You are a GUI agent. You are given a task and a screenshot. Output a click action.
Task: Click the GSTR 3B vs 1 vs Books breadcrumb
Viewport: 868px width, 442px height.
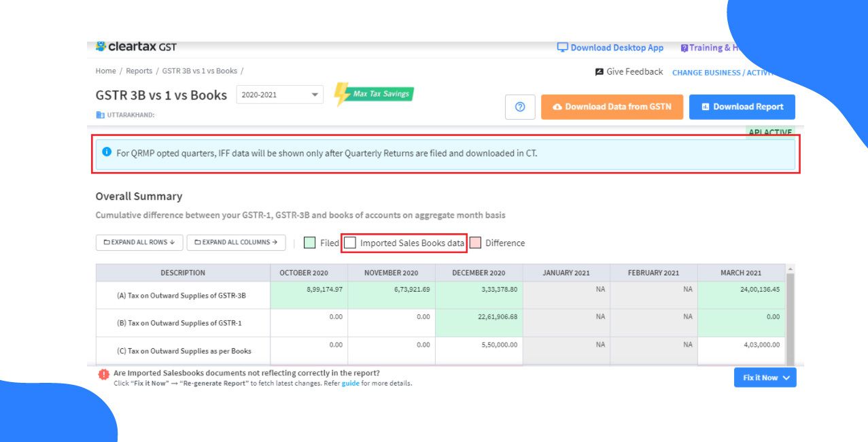coord(200,70)
